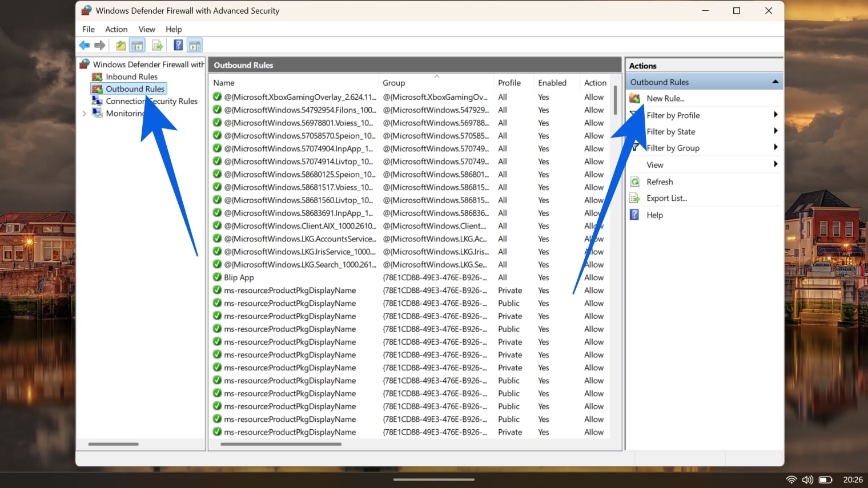Toggle the Show/Hide Console Tree icon
The width and height of the screenshot is (868, 488).
pos(137,45)
